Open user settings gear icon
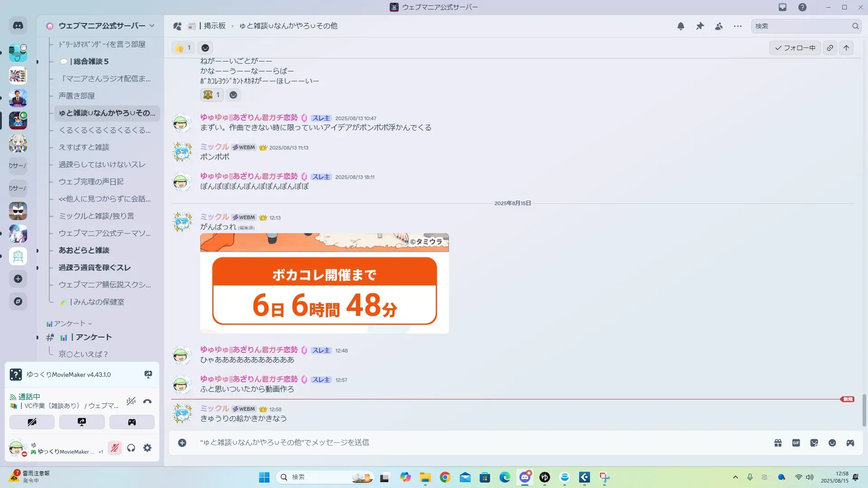This screenshot has height=488, width=868. point(147,448)
